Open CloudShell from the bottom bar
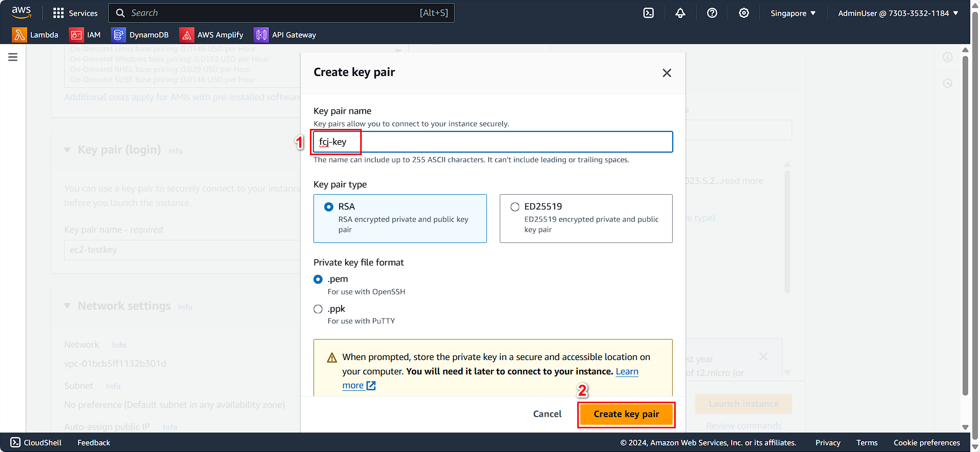Image resolution: width=980 pixels, height=452 pixels. (x=35, y=442)
